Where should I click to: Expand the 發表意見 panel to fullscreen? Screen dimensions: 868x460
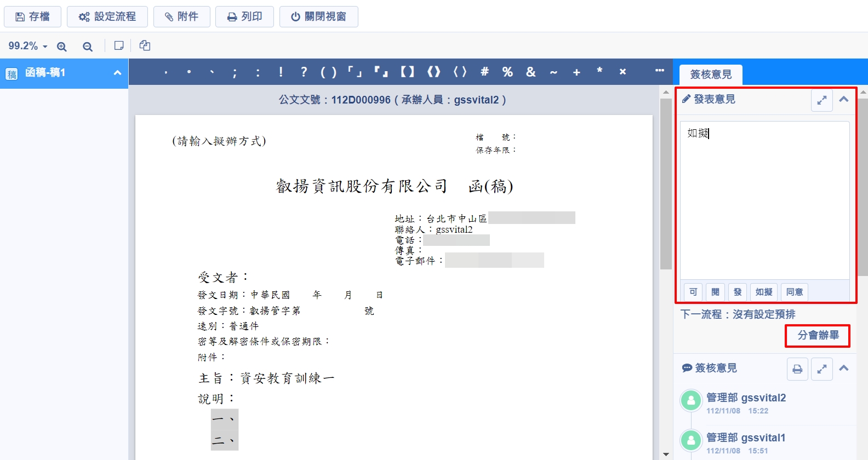coord(821,100)
